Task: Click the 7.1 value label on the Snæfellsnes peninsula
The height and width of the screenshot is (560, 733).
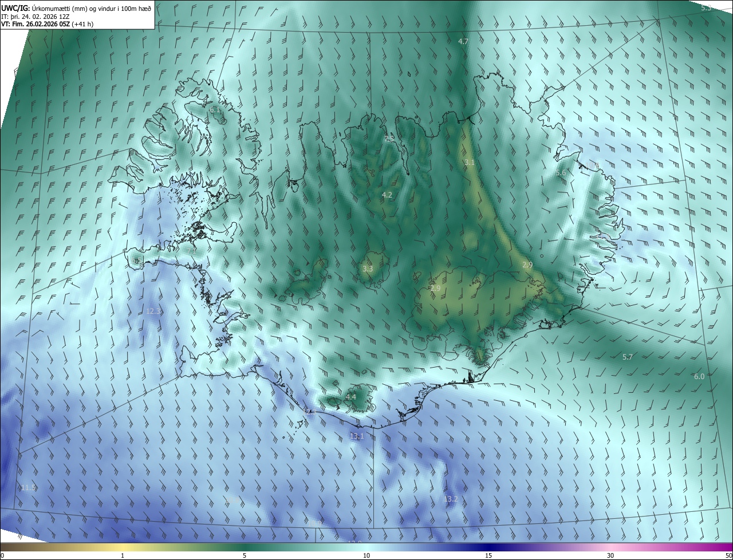Action: pos(192,250)
